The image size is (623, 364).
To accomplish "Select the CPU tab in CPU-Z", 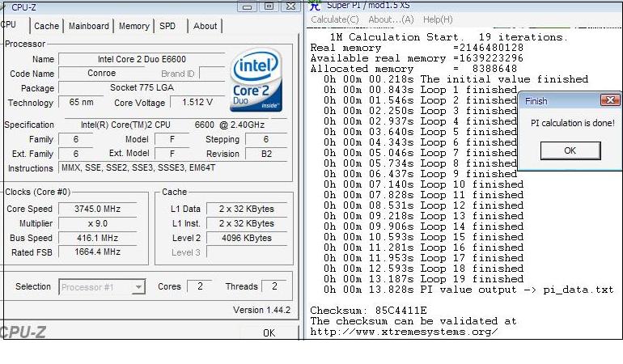I will tap(9, 24).
